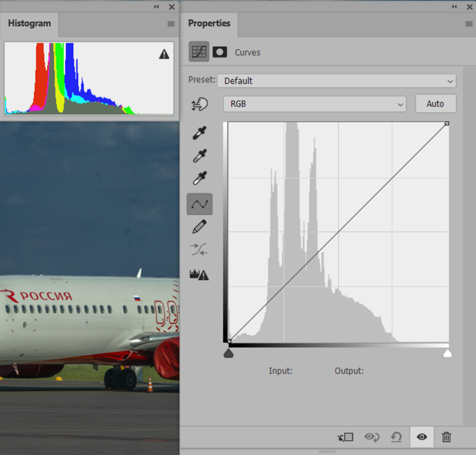Screen dimensions: 476x455
Task: Open the Preset dropdown showing Default
Action: click(x=337, y=81)
